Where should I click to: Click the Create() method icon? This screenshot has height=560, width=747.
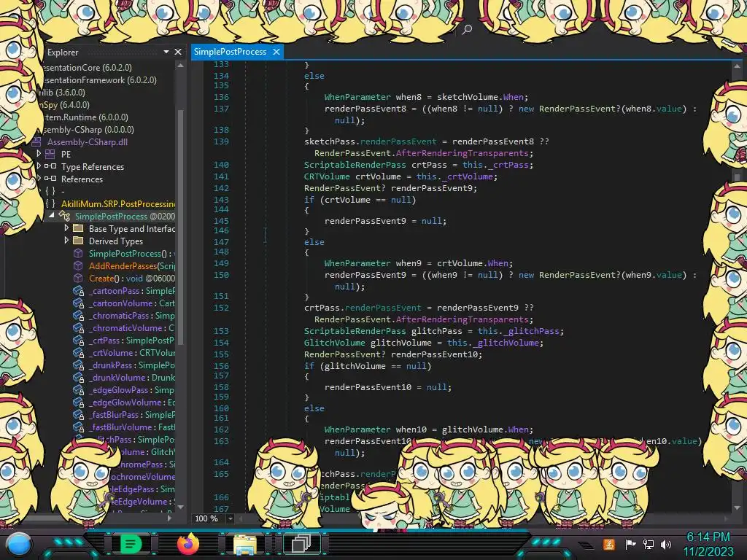click(x=77, y=278)
